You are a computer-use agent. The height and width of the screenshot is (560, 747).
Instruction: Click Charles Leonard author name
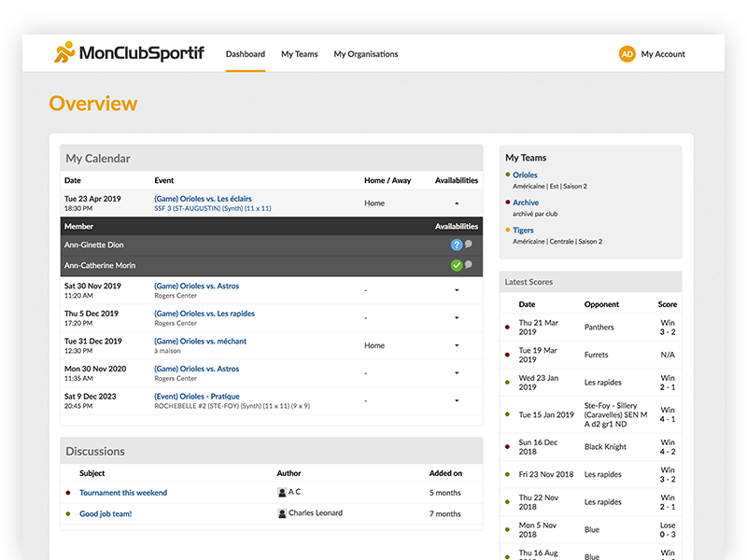tap(316, 512)
